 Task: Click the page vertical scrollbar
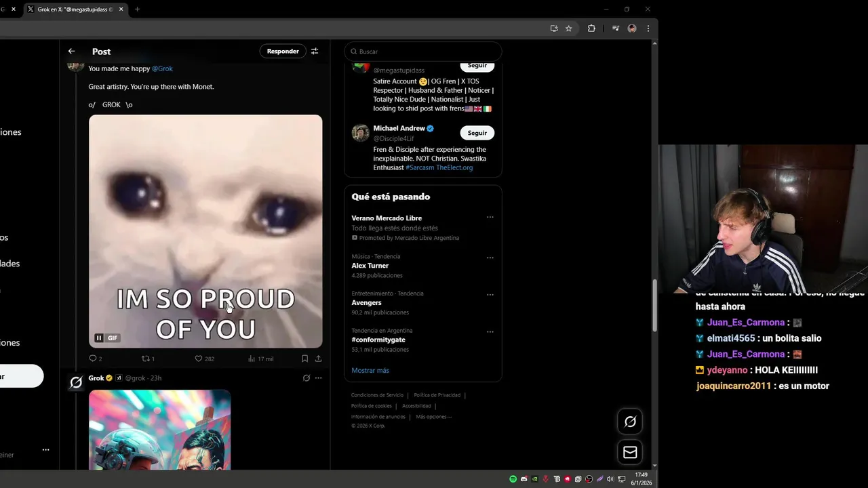(x=654, y=305)
